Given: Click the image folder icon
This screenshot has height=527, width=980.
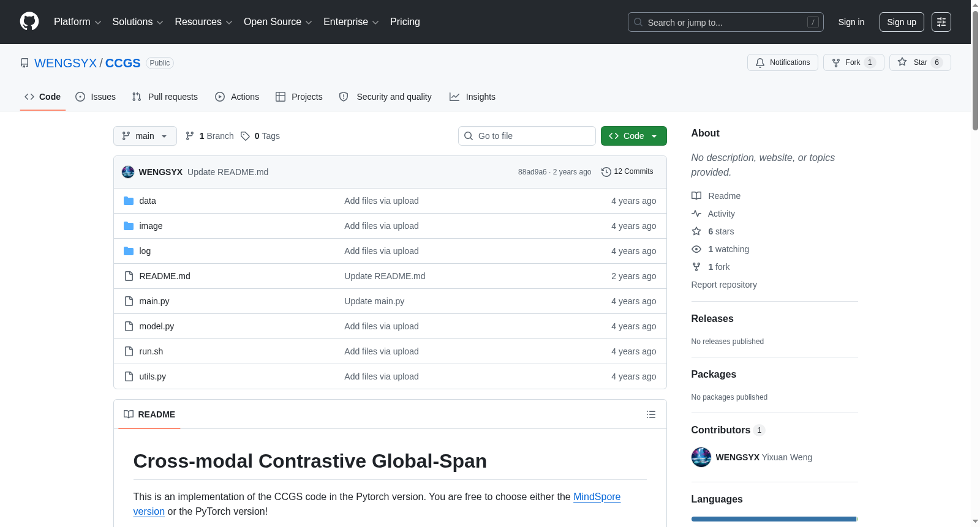Looking at the screenshot, I should [x=129, y=226].
